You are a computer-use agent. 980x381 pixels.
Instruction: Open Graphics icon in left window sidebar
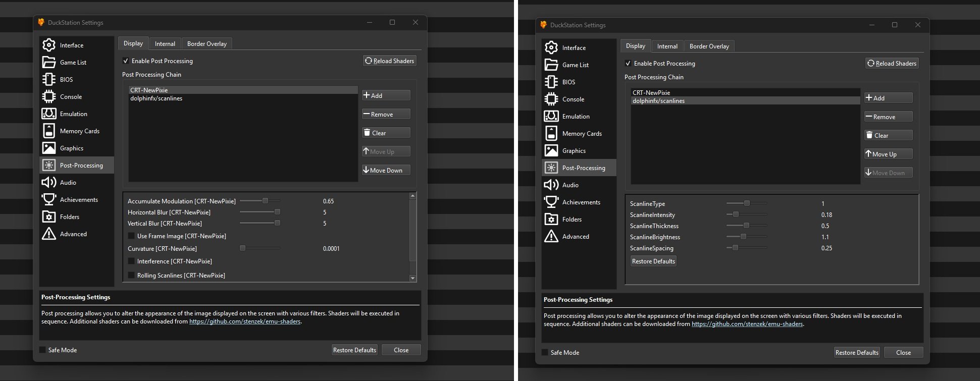(x=49, y=148)
